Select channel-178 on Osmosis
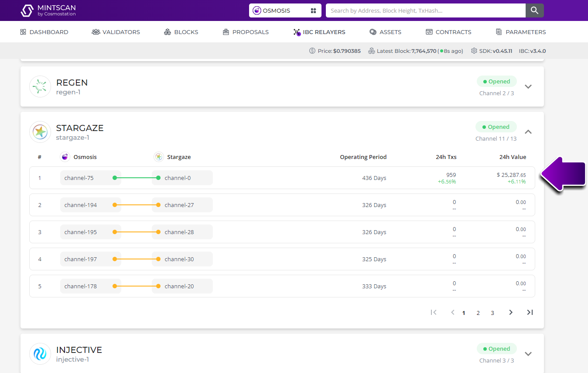This screenshot has height=373, width=588. click(x=91, y=286)
